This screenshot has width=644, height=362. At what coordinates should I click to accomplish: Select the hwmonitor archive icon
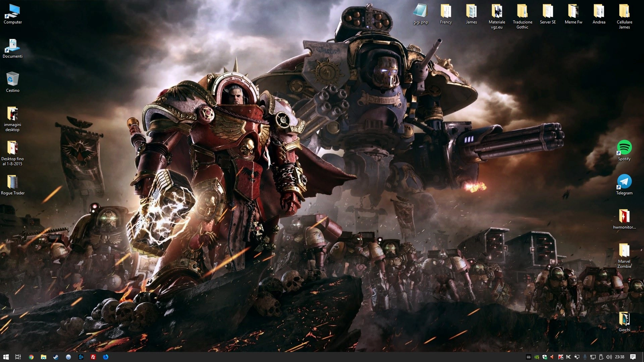(x=624, y=219)
